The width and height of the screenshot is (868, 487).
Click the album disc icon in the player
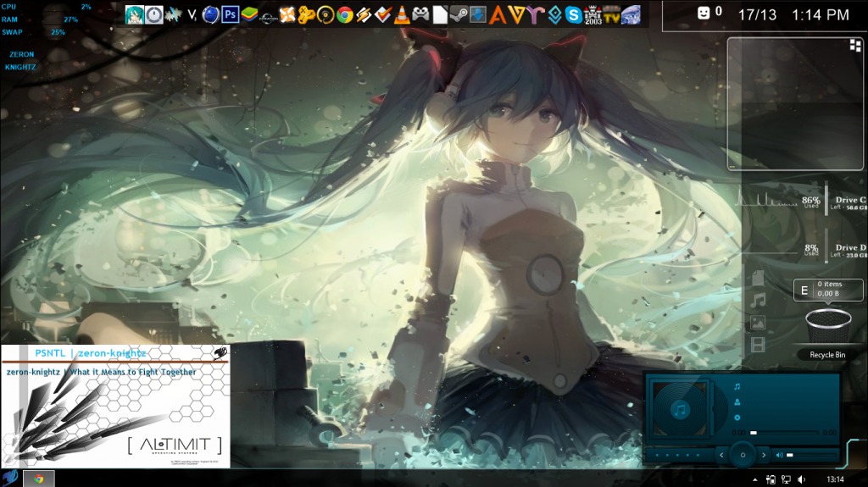point(737,418)
